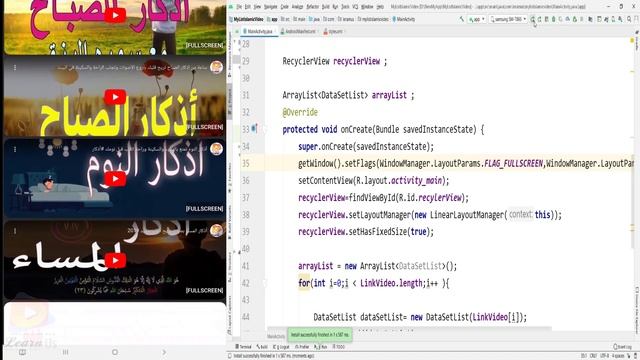Click MainActivity class icon in breadcrumb
Screen dimensions: 640x360
(x=394, y=19)
